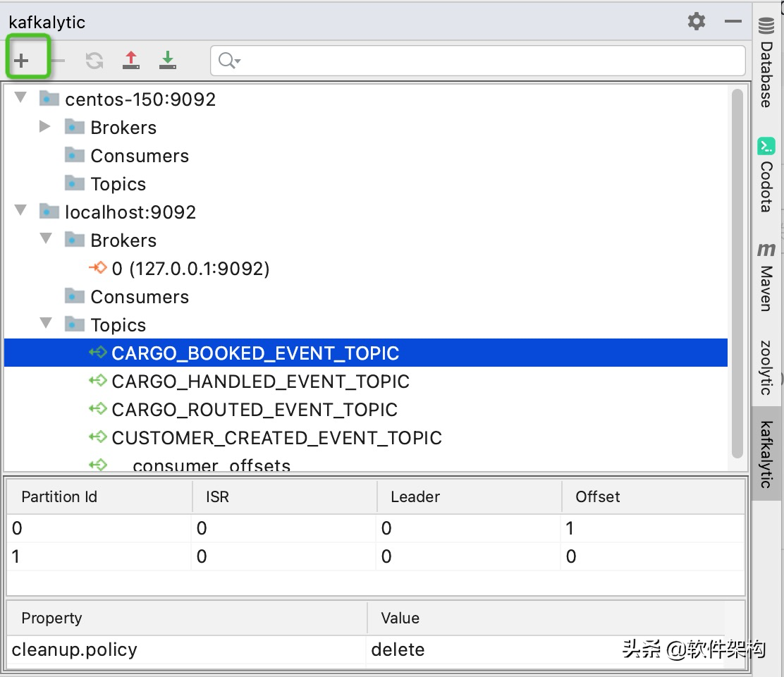Select CARGO_ROUTED_EVENT_TOPIC

(x=255, y=410)
